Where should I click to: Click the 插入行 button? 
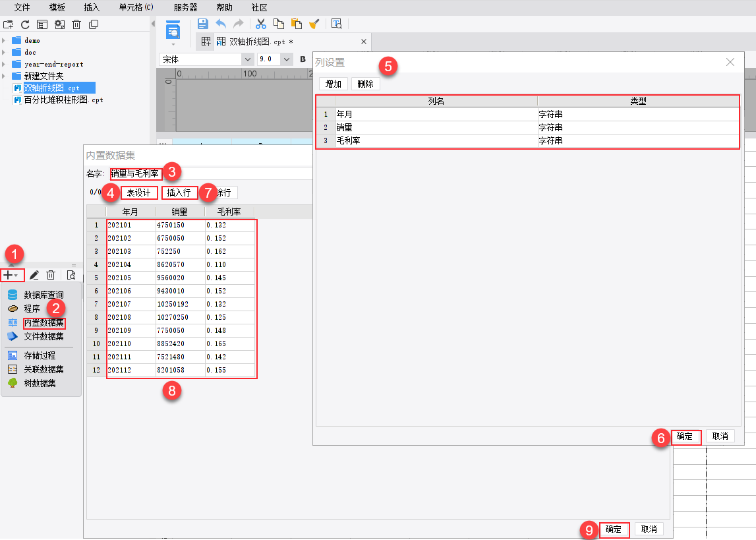point(179,193)
